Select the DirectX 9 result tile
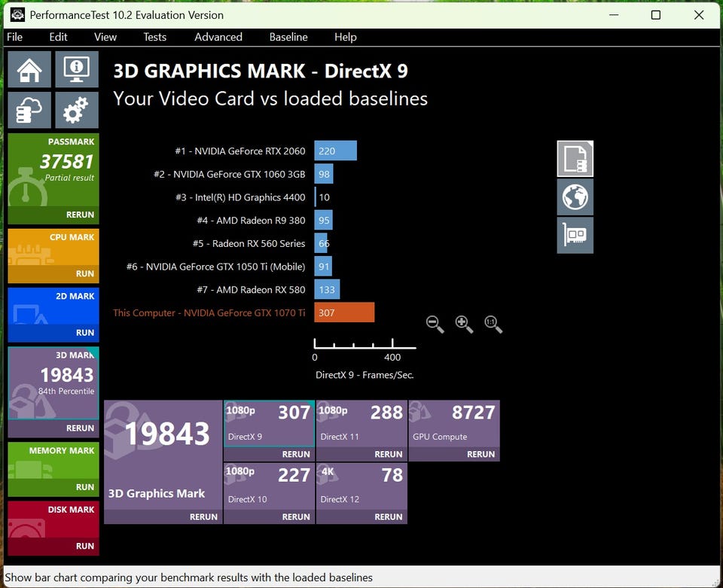This screenshot has width=723, height=588. [270, 424]
